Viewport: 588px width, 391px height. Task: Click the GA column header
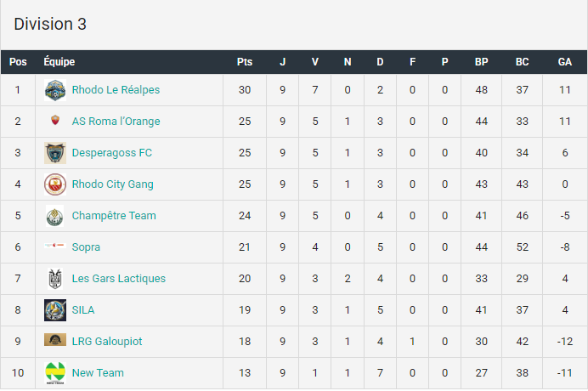click(565, 62)
